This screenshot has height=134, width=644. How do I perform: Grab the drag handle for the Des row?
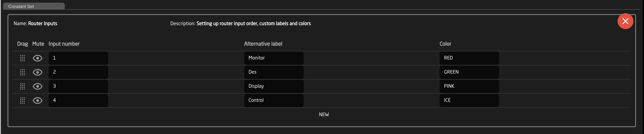[22, 72]
